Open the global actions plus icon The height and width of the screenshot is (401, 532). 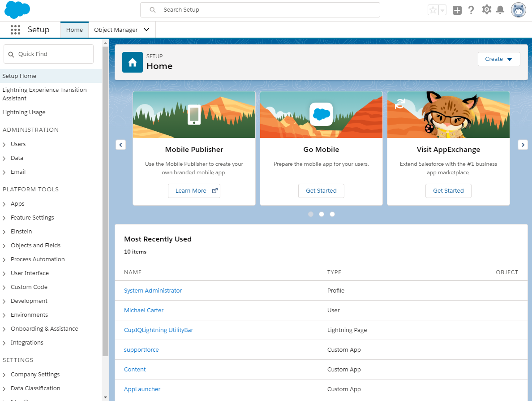(x=457, y=10)
